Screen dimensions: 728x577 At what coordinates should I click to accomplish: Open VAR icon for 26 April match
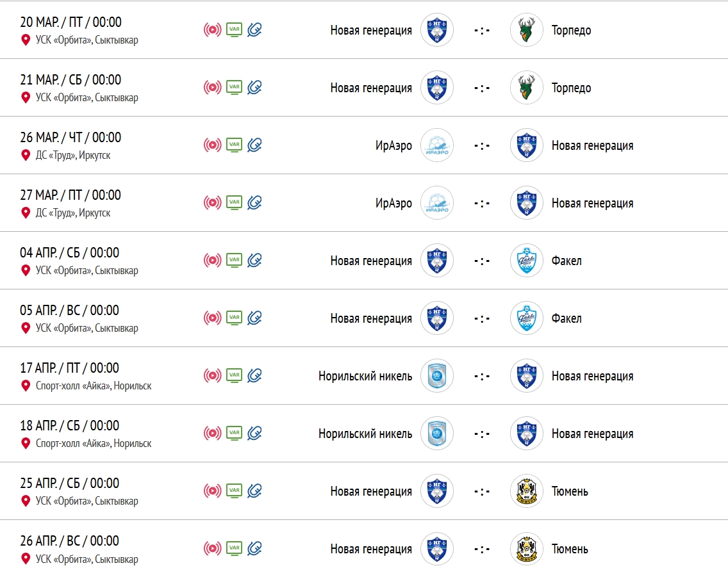click(234, 548)
